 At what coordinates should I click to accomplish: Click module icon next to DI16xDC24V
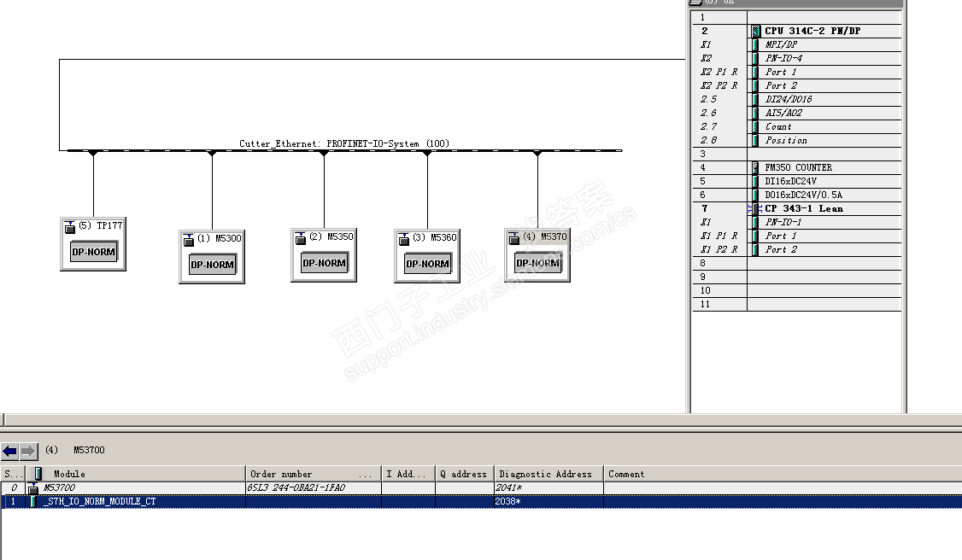(x=756, y=181)
